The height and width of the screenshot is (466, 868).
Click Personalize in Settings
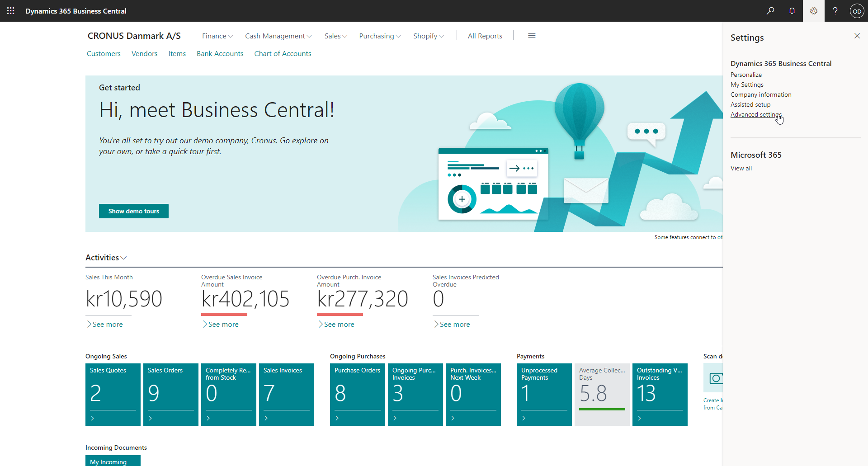click(x=746, y=75)
